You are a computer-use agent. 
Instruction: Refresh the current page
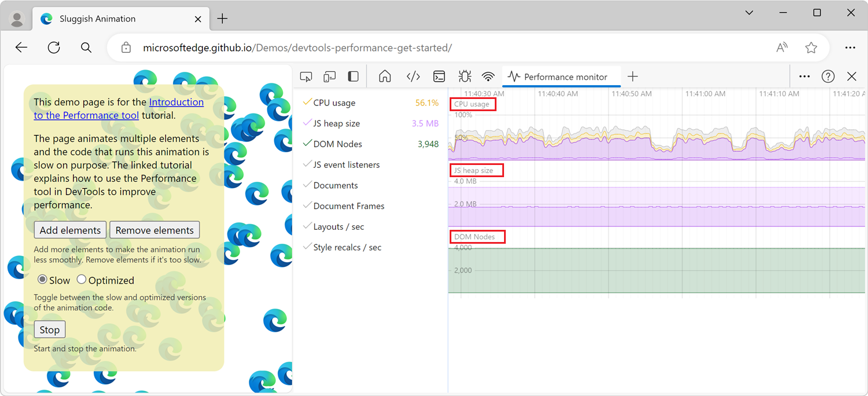(54, 47)
